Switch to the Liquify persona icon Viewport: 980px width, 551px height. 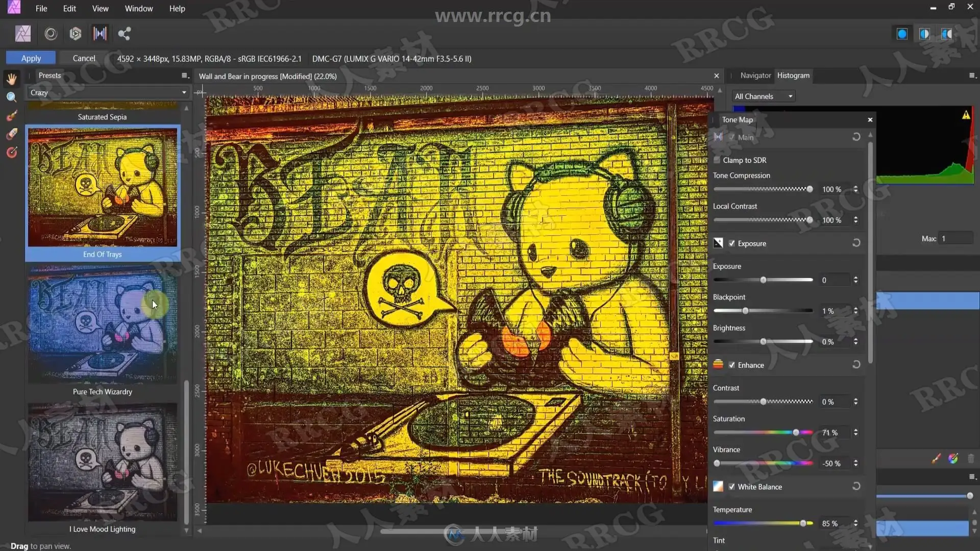tap(51, 34)
